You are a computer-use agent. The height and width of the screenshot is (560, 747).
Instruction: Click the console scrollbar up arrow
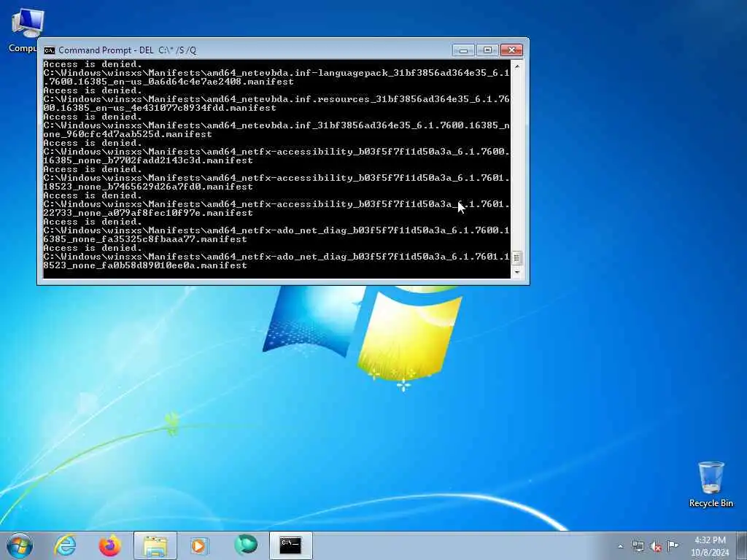click(x=517, y=66)
